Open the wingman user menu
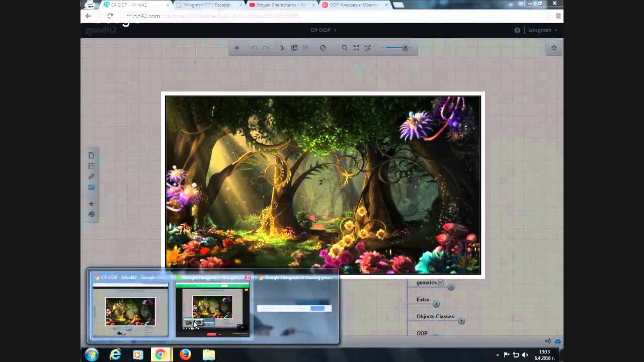Screen dimensions: 644x362 [543, 30]
